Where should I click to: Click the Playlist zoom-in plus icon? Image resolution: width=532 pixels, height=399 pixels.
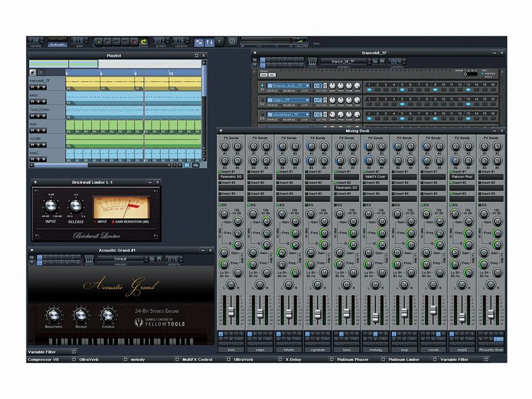(180, 165)
